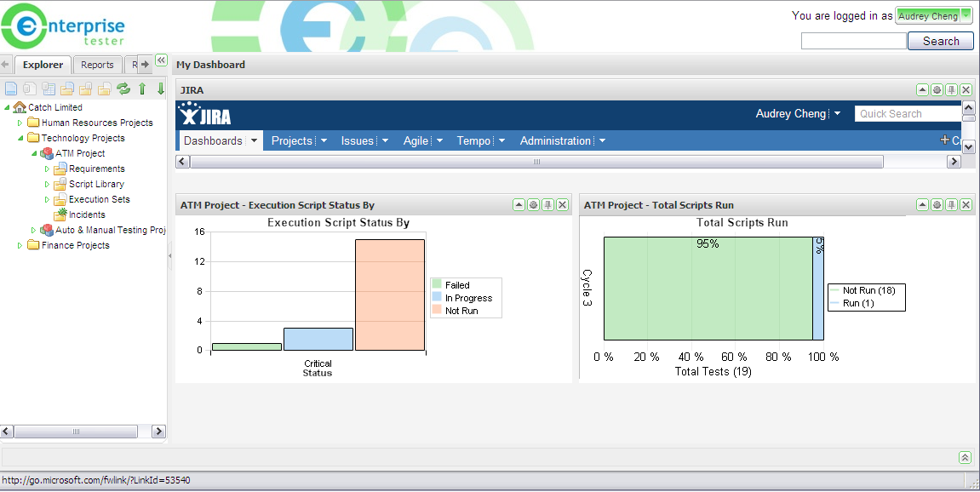Screen dimensions: 980x492
Task: Expand the Human Resources Projects folder
Action: coord(20,123)
